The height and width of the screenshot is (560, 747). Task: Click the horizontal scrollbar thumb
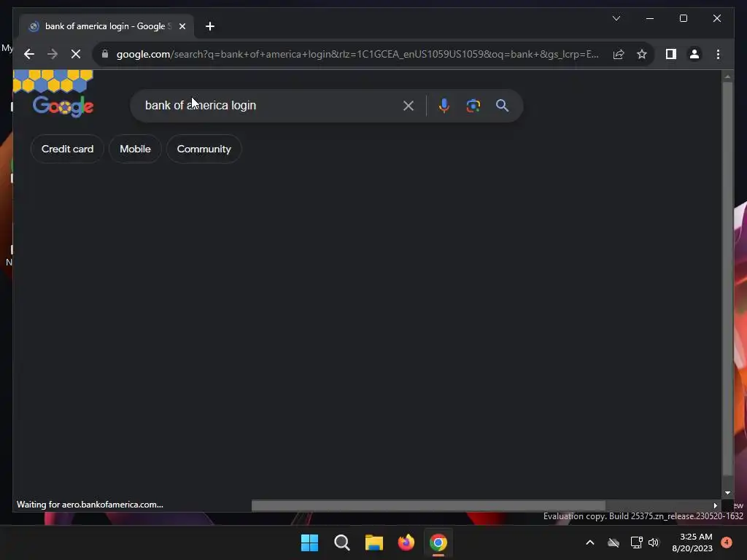pyautogui.click(x=428, y=505)
